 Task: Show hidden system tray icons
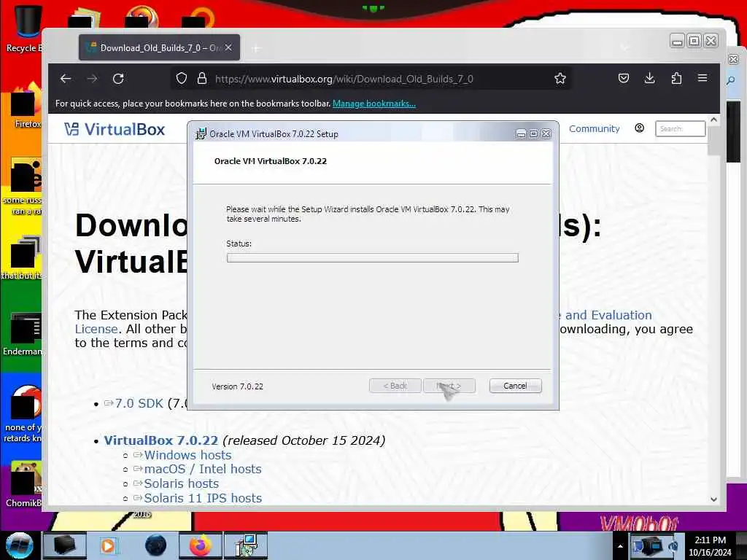(x=620, y=546)
